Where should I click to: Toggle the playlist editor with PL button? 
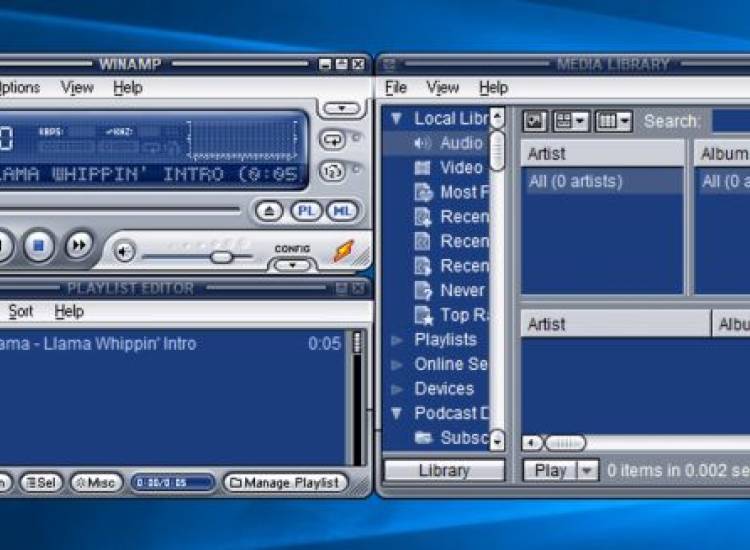(x=306, y=211)
